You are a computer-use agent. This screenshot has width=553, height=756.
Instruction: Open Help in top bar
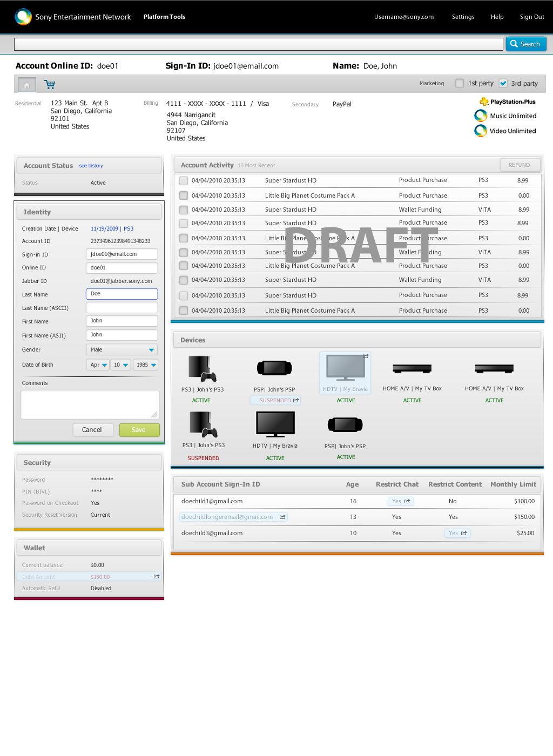497,17
